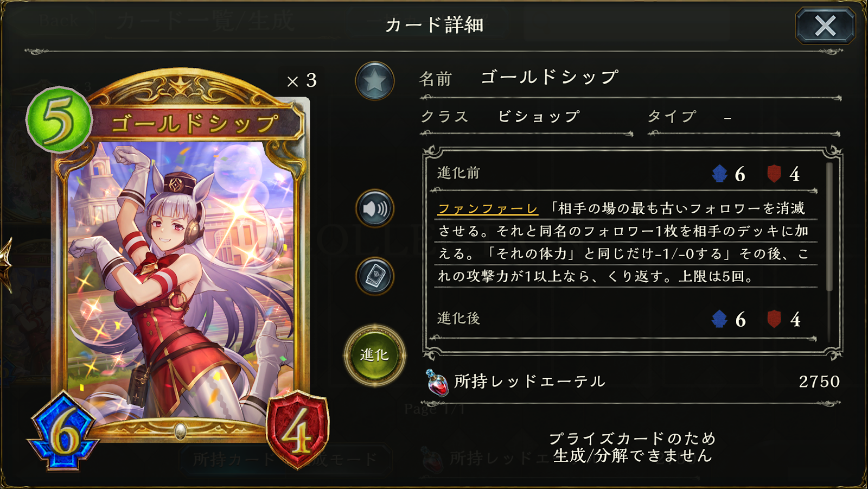Tap the ゴールドシップ card artwork
868x489 pixels.
click(x=182, y=277)
